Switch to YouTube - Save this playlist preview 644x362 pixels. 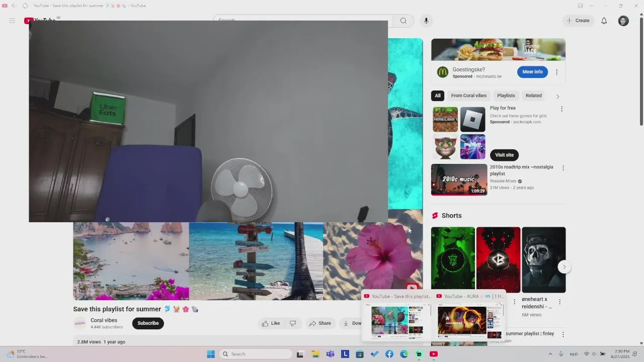pos(396,317)
